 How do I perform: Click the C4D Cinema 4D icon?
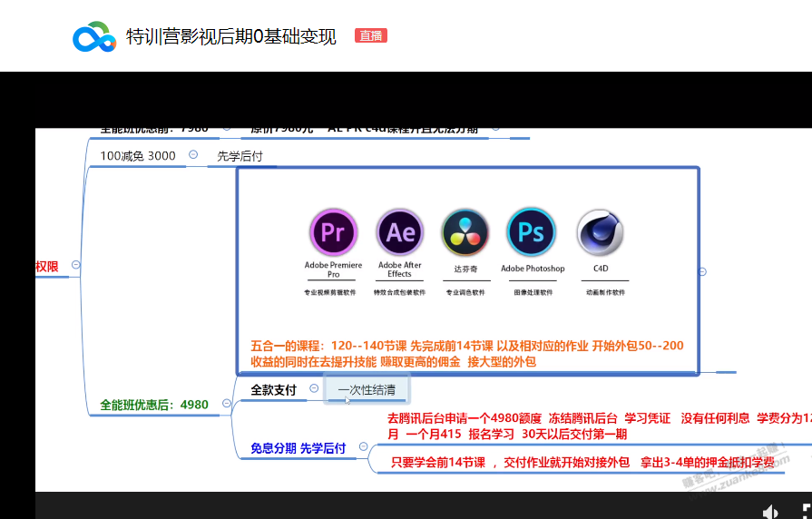point(601,232)
